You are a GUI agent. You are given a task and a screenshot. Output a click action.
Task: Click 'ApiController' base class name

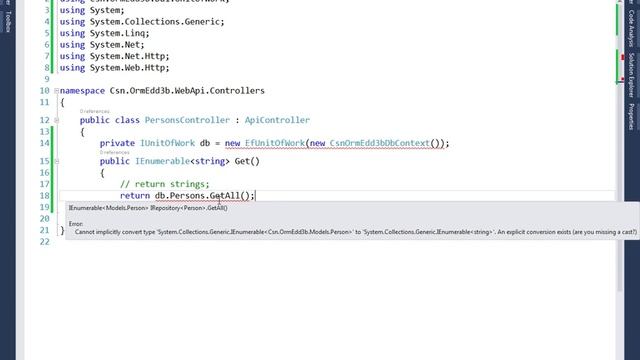coord(277,120)
